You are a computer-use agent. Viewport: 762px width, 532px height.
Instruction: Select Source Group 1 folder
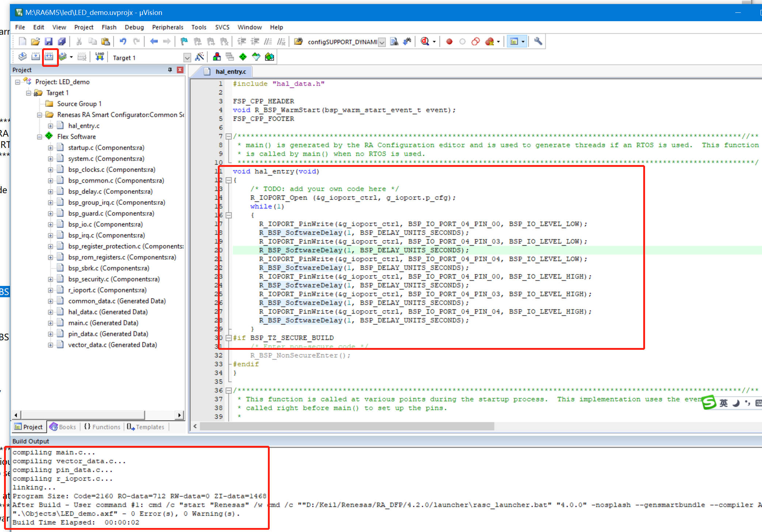79,104
